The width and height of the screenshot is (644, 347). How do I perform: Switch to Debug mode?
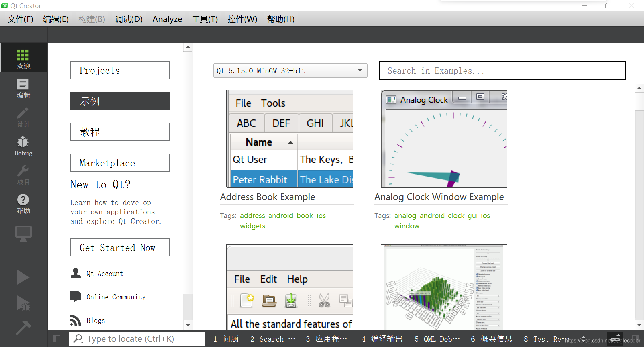tap(23, 146)
